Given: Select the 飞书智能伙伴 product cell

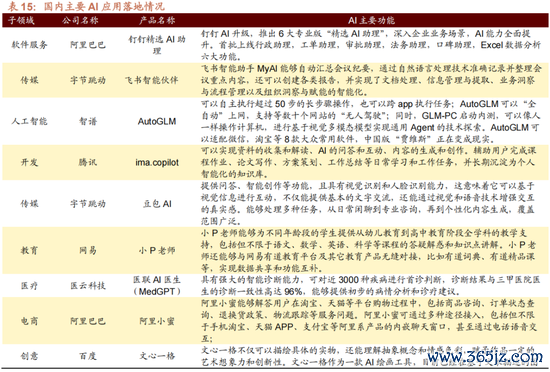Looking at the screenshot, I should point(152,80).
